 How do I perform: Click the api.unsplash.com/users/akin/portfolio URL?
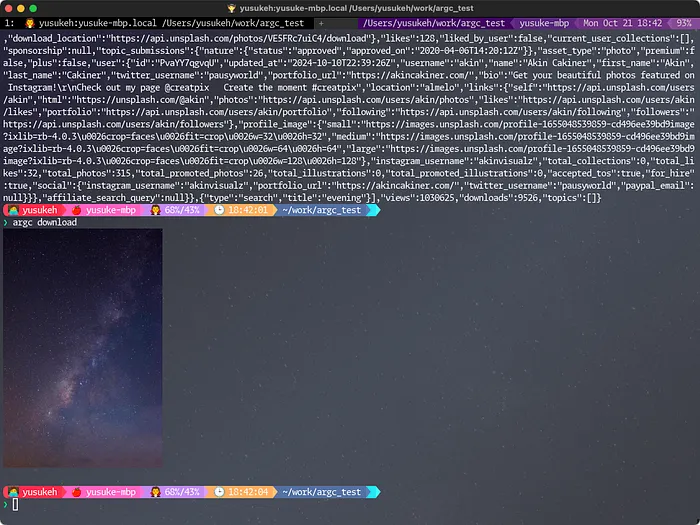[218, 112]
